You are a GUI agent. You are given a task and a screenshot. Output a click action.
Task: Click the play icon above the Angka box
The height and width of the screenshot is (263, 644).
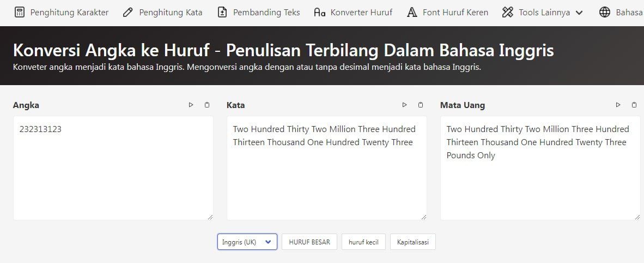[191, 105]
